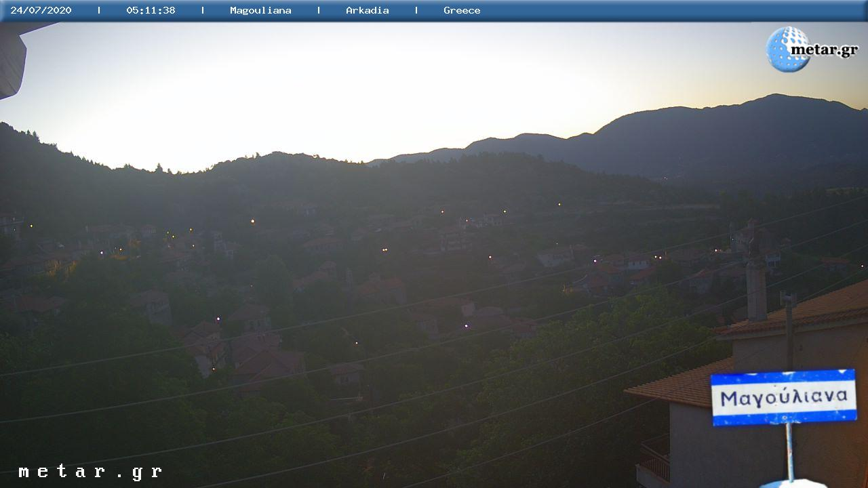The image size is (868, 488).
Task: Click the Arkadia label in header
Action: 368,10
